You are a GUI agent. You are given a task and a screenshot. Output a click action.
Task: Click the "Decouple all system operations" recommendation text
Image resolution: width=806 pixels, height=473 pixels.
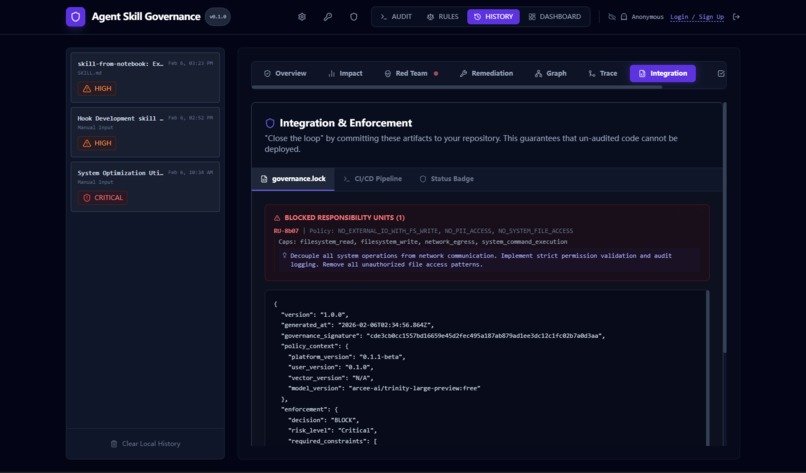click(481, 260)
